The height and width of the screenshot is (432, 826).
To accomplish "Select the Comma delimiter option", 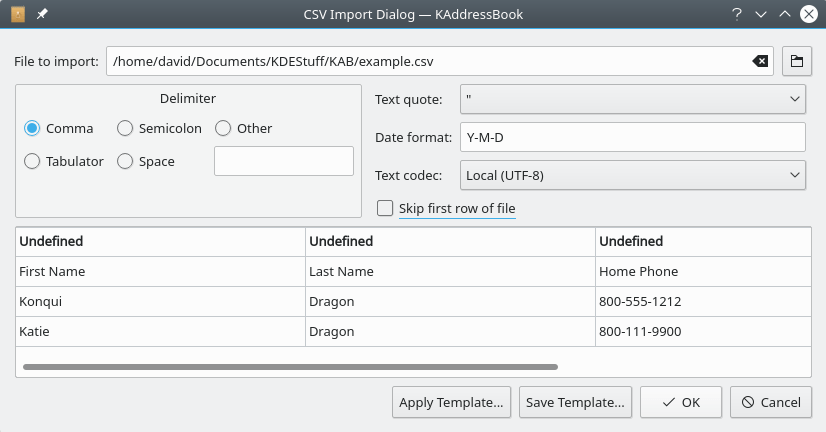I will point(32,128).
